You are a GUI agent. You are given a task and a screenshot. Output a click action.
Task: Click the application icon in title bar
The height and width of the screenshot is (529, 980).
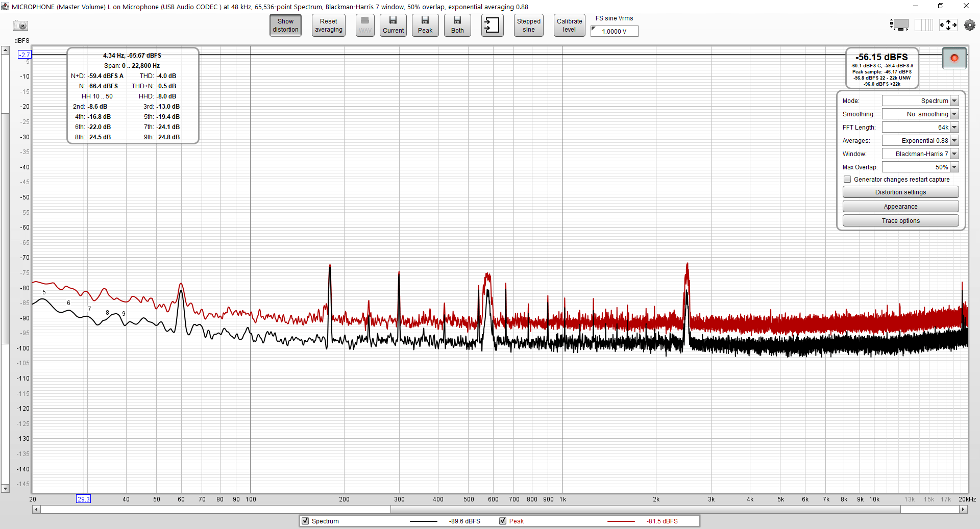tap(5, 6)
